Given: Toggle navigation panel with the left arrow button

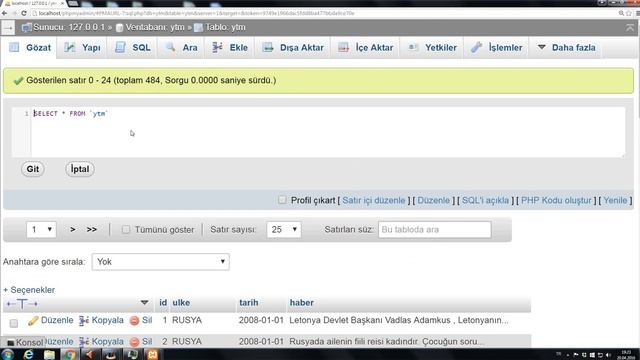Looking at the screenshot, I should tap(8, 28).
